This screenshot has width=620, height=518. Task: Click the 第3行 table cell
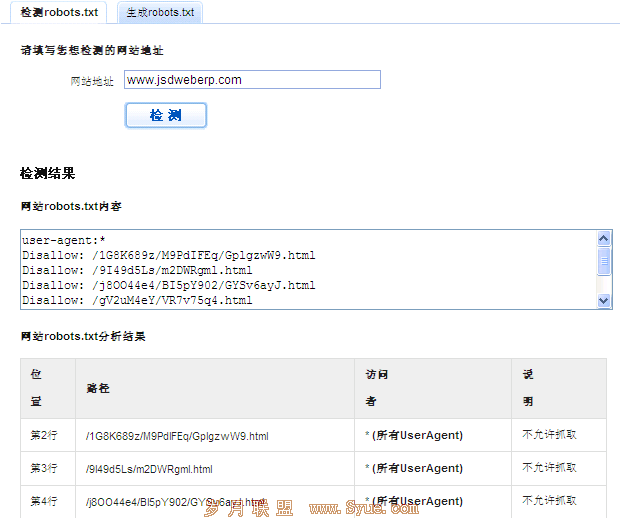tap(48, 468)
